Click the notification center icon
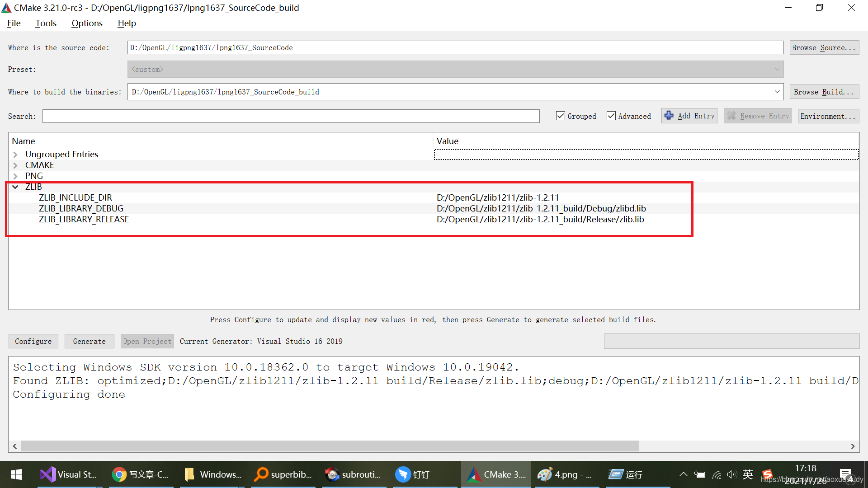Viewport: 868px width, 488px height. [x=846, y=474]
